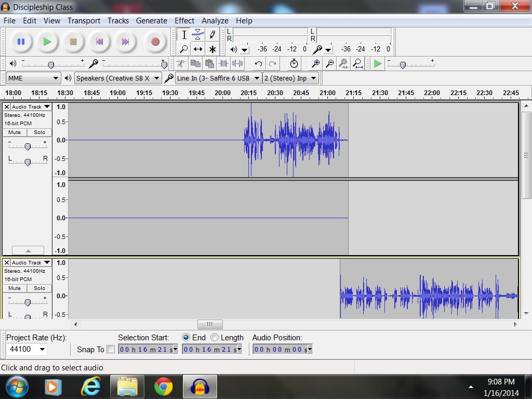Click the Trim audio outside selection icon
532x399 pixels.
click(x=224, y=63)
